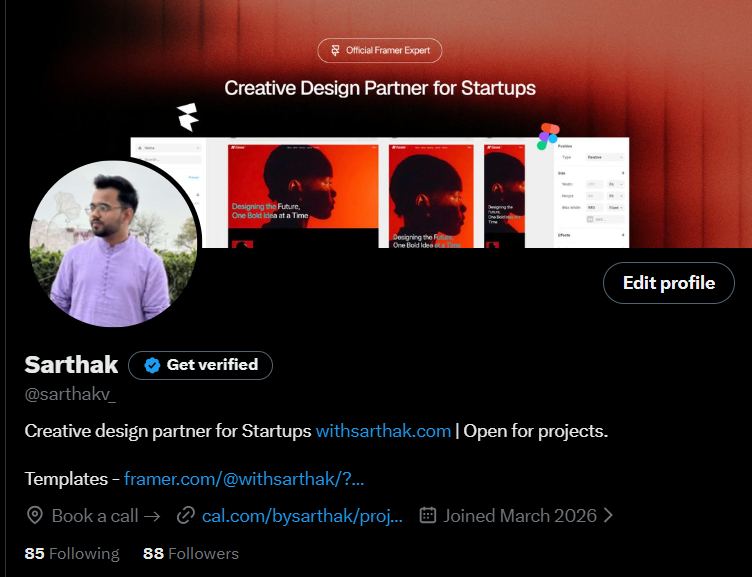
Task: Open the Get verified button
Action: pos(200,365)
